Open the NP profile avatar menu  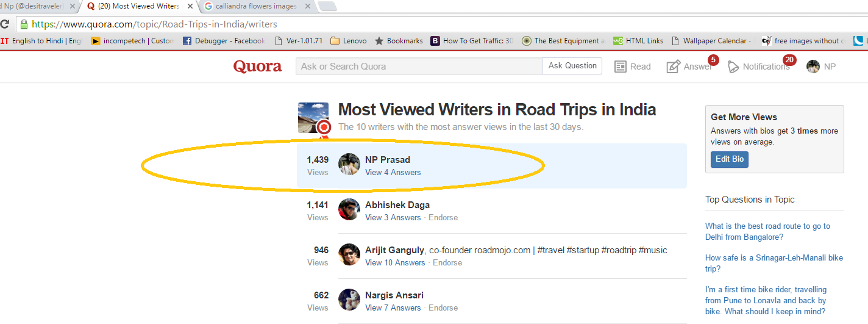coord(813,67)
